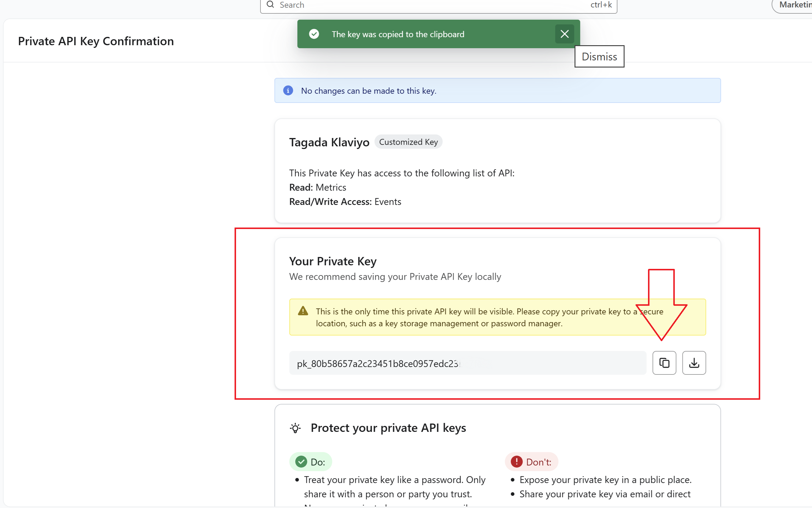Screen dimensions: 812x508
Task: Download the private key file
Action: pos(694,363)
